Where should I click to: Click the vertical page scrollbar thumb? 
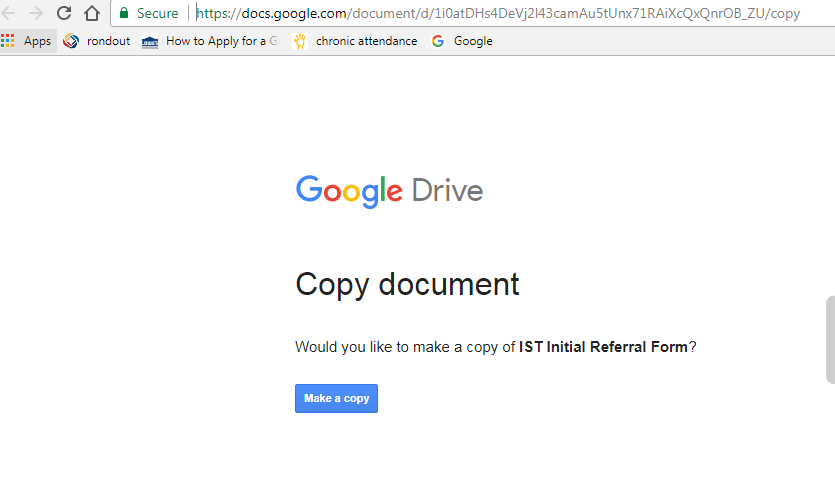coord(831,340)
